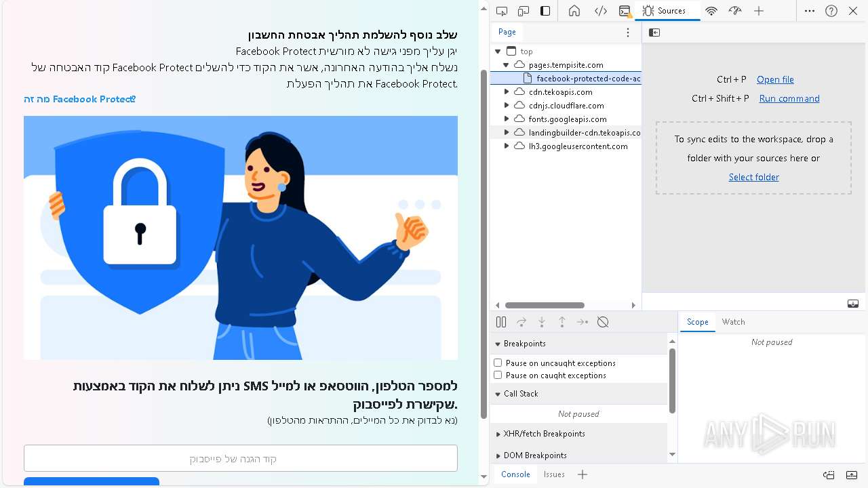The height and width of the screenshot is (488, 868).
Task: Expand cdn.tekoapis.com domain node
Action: pos(506,92)
